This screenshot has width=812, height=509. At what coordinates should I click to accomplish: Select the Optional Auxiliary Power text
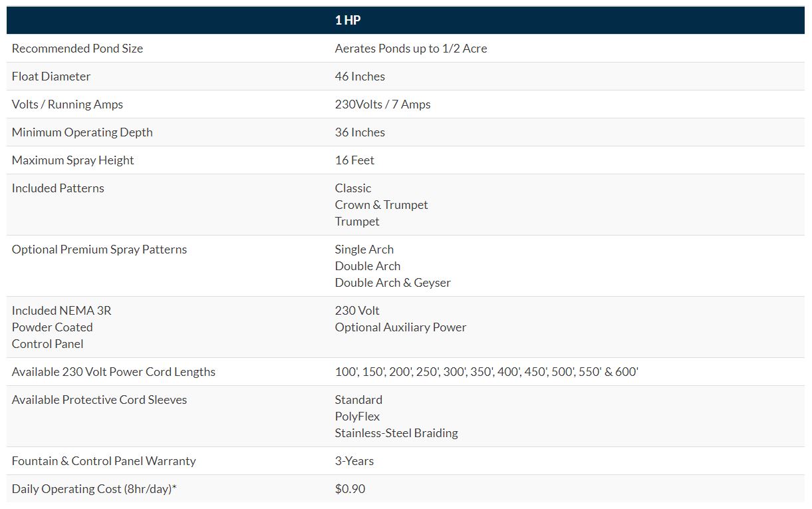pyautogui.click(x=400, y=327)
